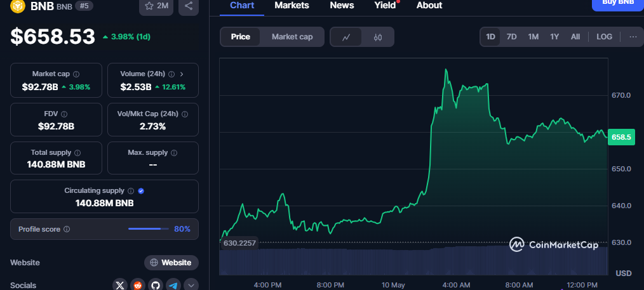Switch to the Chart tab
The height and width of the screenshot is (290, 644).
coord(242,6)
